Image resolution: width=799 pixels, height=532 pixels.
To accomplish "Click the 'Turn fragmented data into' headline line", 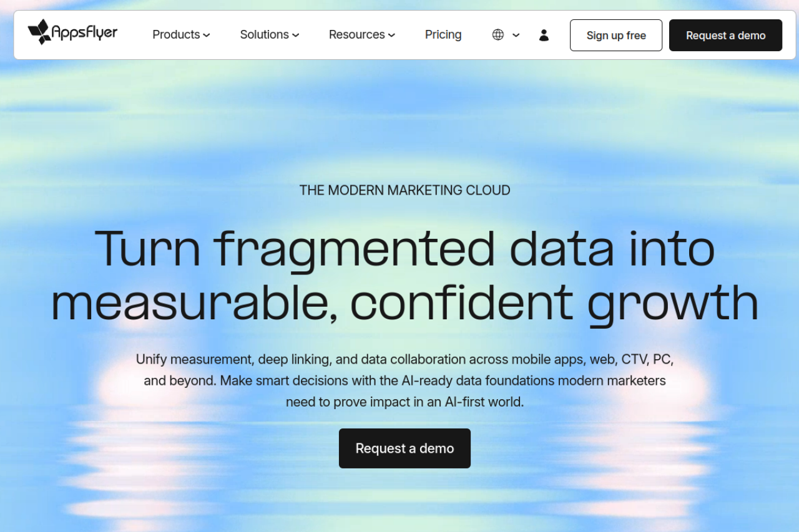I will (404, 248).
